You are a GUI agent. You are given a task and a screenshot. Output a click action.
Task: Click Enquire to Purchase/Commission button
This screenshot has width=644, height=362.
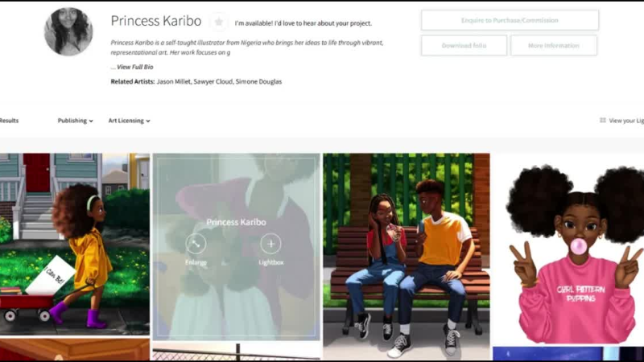click(510, 20)
